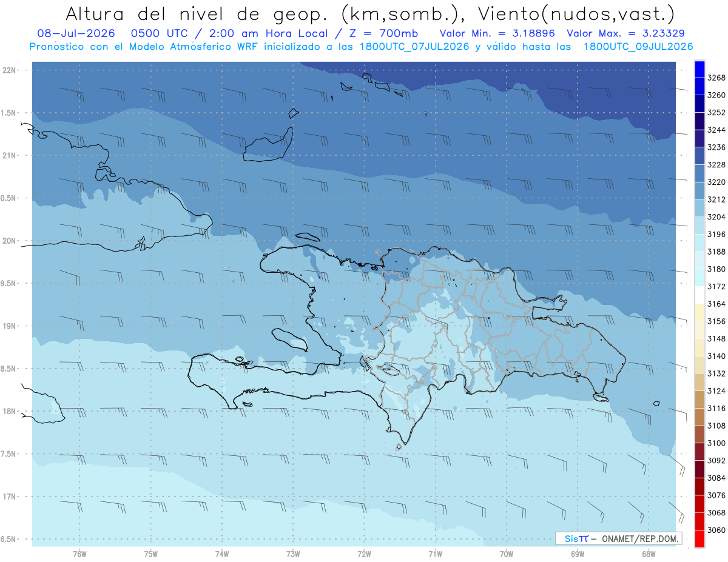Click the 1.5N latitude tick label
Screen dimensions: 728x562
[x=8, y=113]
